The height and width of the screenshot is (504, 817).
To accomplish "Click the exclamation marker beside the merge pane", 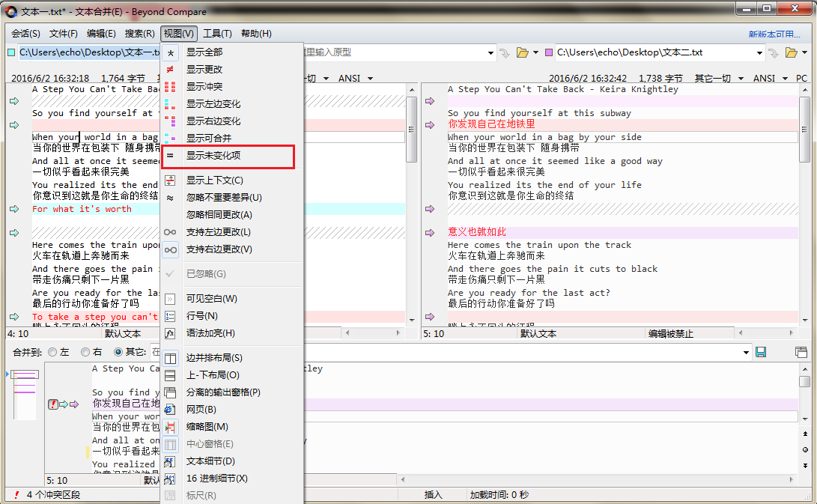I will [x=52, y=404].
